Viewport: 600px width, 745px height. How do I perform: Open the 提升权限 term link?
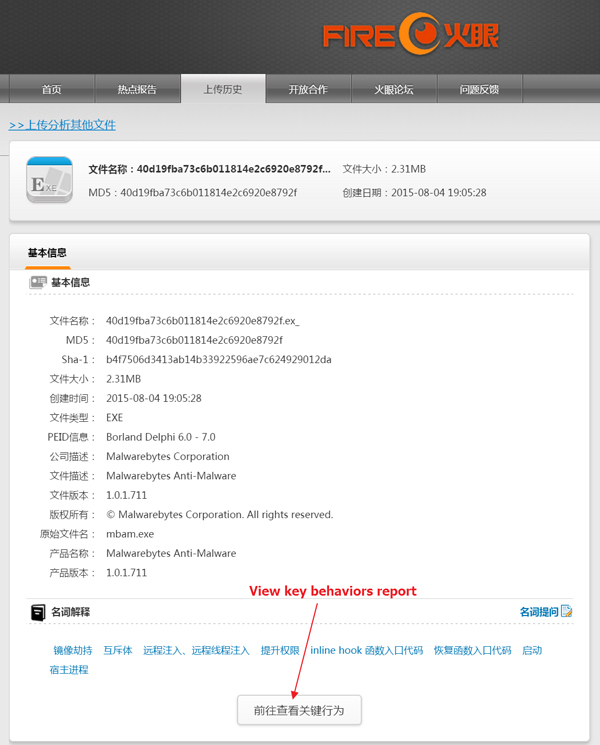[x=280, y=650]
